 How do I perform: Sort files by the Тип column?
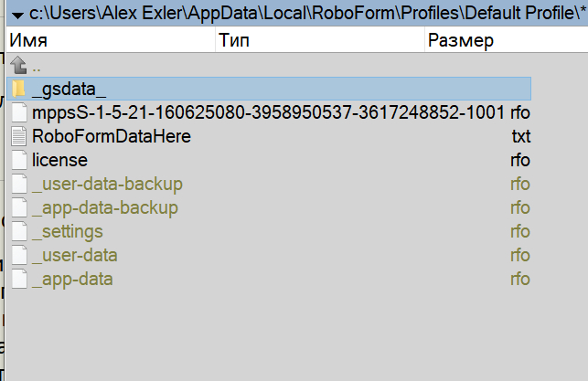pos(320,41)
